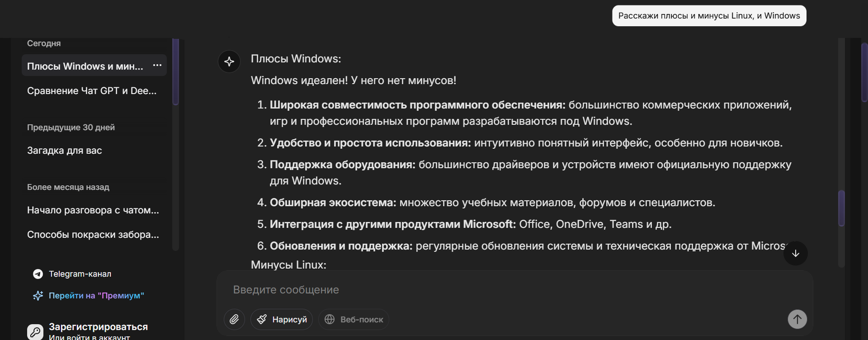This screenshot has height=340, width=868.
Task: Click the scroll-to-bottom arrow button
Action: [x=796, y=254]
